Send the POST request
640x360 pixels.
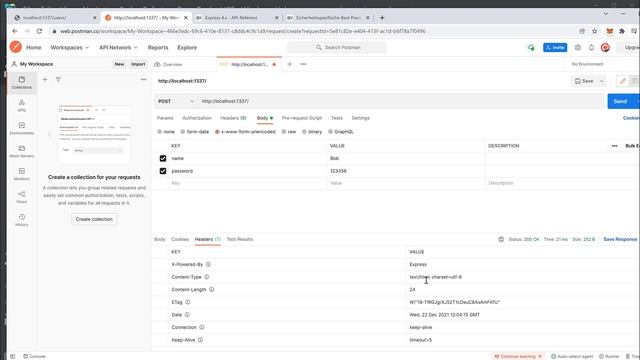coord(620,101)
